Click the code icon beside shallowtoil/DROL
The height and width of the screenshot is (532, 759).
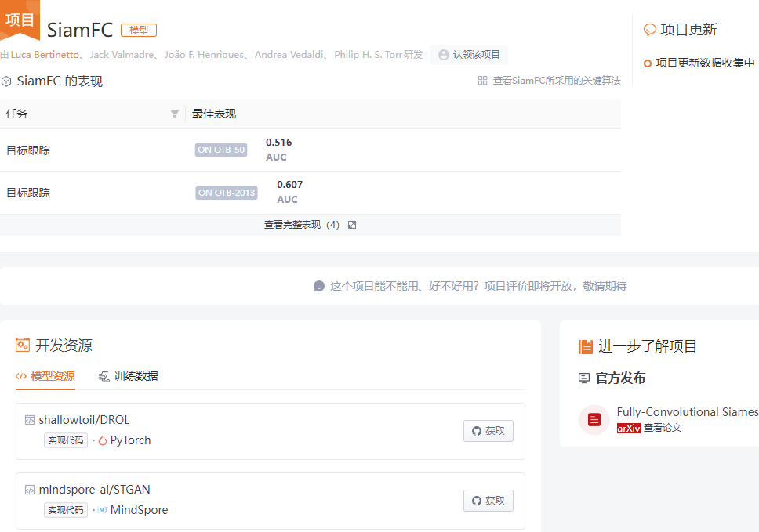pos(30,420)
